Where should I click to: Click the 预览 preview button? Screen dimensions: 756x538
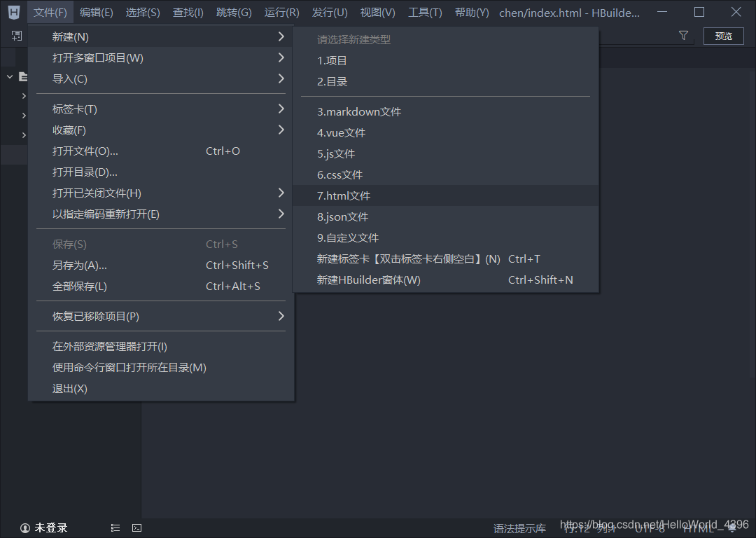pyautogui.click(x=723, y=36)
